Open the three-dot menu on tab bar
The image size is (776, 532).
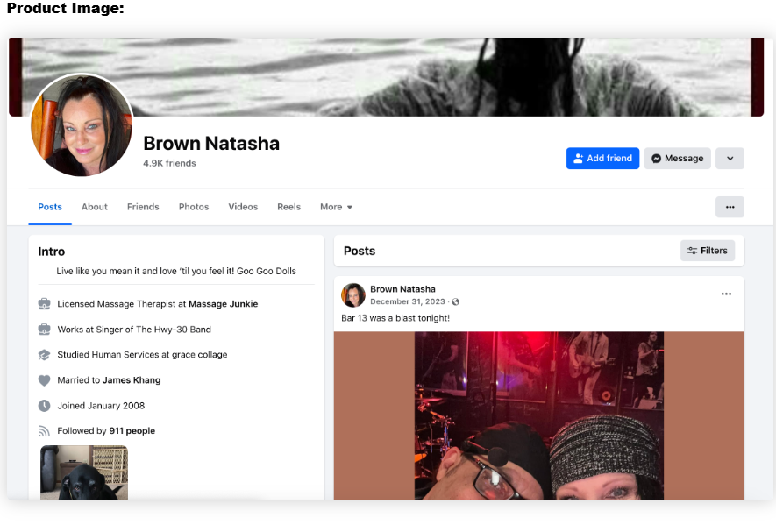click(730, 207)
